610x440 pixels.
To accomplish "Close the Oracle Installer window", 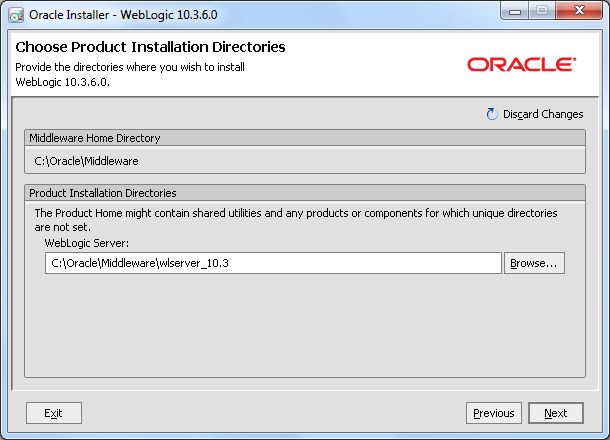I will [x=579, y=11].
